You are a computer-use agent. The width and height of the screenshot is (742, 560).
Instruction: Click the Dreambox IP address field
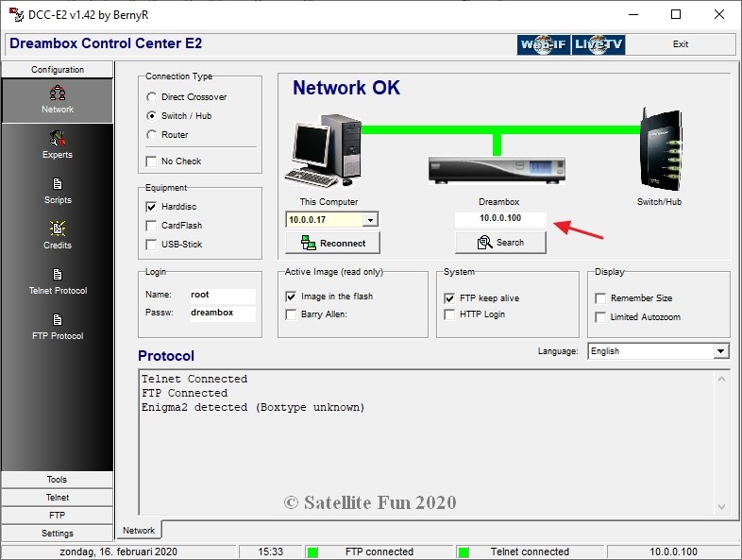(x=500, y=218)
